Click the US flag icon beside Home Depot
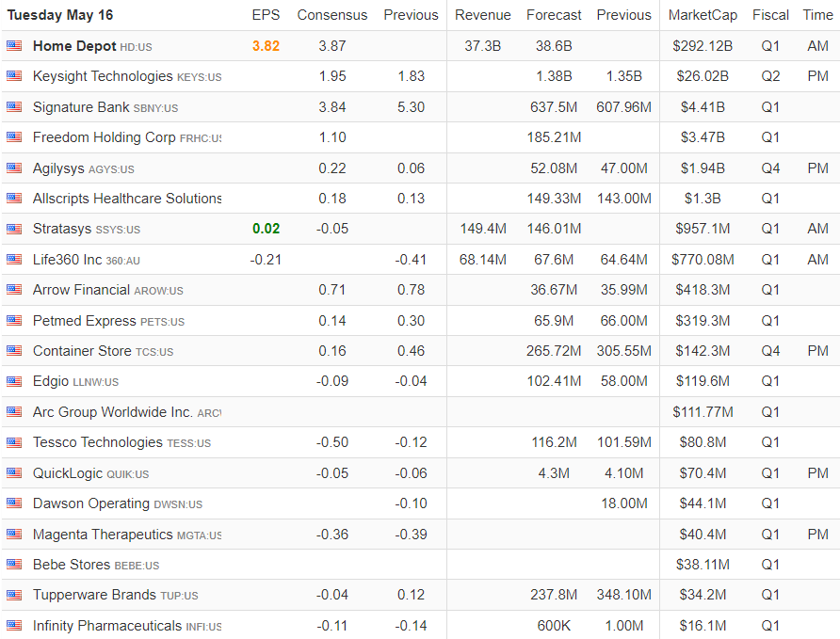This screenshot has width=840, height=639. (14, 46)
